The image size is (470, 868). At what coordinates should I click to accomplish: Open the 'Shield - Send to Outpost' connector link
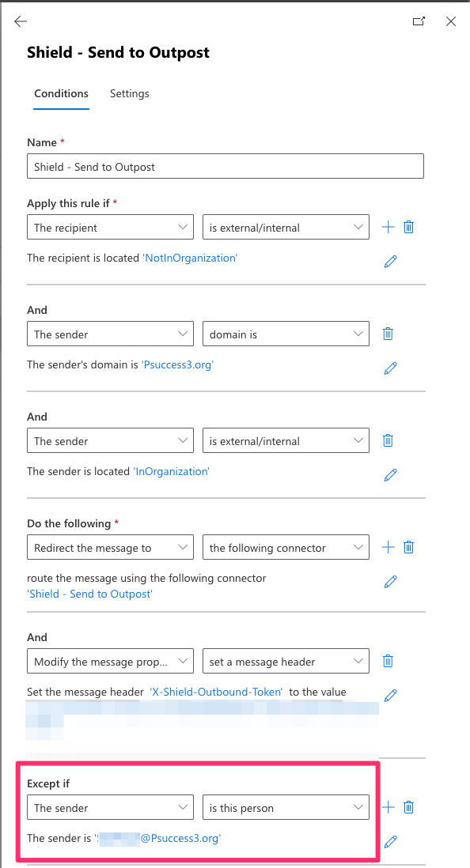[89, 594]
